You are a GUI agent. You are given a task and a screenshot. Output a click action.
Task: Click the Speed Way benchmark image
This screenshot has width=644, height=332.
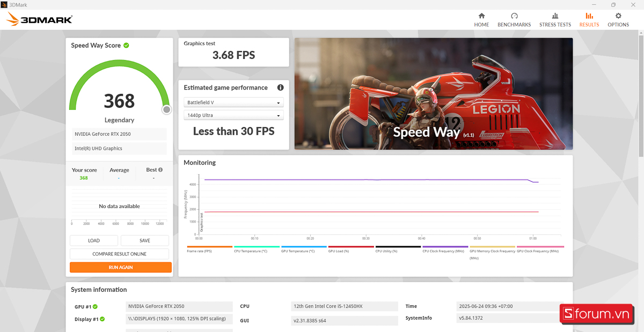click(434, 93)
